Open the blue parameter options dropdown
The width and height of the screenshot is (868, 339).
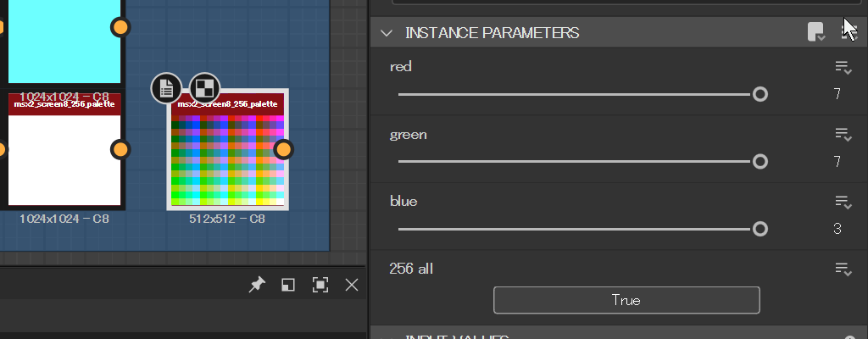coord(843,202)
